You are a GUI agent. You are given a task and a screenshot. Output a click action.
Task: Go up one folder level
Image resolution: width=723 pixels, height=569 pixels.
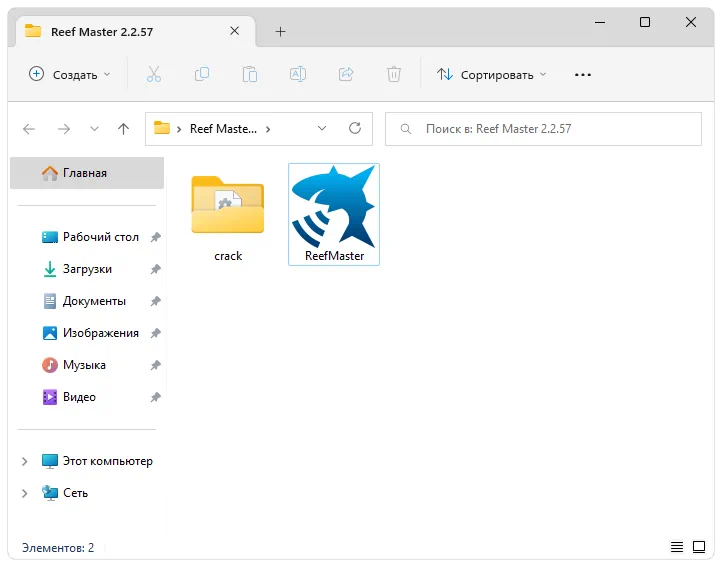(x=123, y=129)
